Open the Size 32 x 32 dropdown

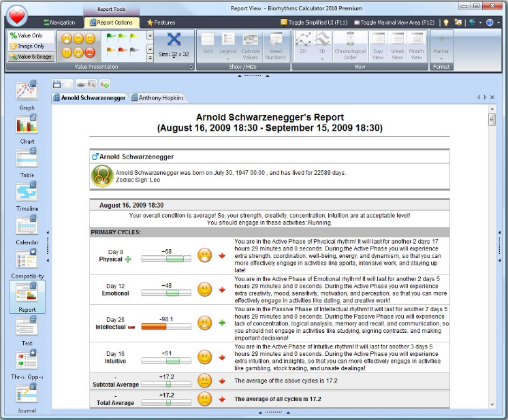coord(174,54)
